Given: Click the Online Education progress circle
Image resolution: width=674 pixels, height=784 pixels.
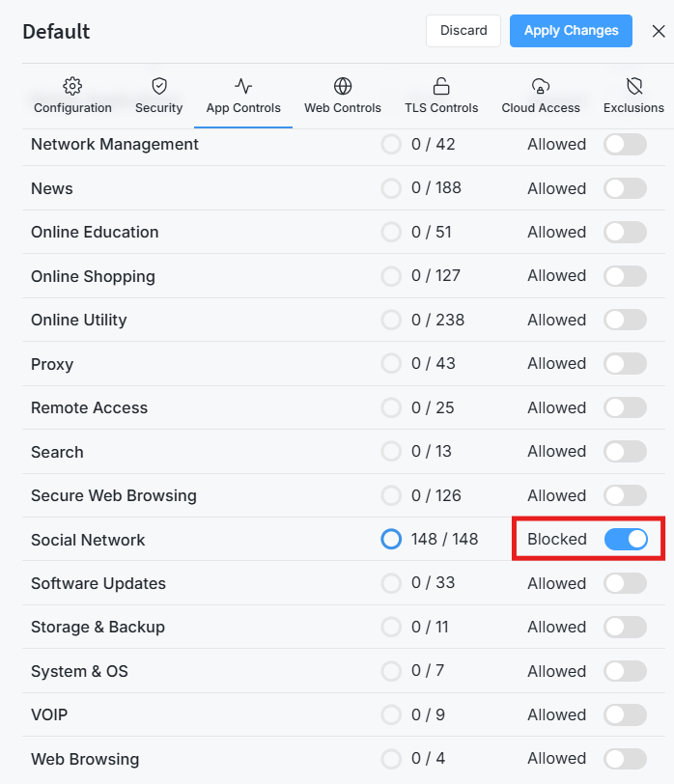Looking at the screenshot, I should click(x=391, y=232).
